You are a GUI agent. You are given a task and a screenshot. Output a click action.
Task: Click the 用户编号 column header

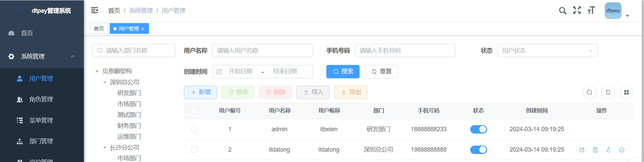230,110
